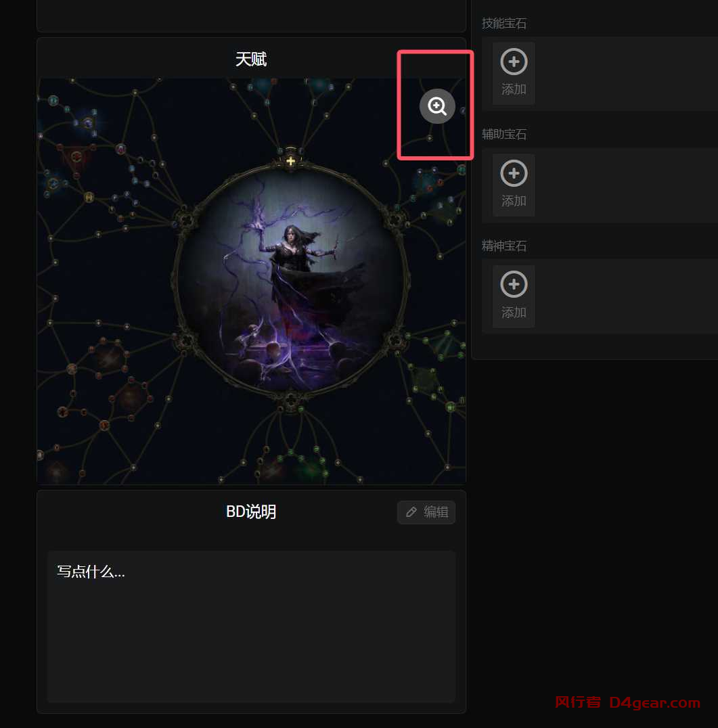Click the pencil icon beside 编辑
The image size is (718, 728).
click(x=411, y=512)
